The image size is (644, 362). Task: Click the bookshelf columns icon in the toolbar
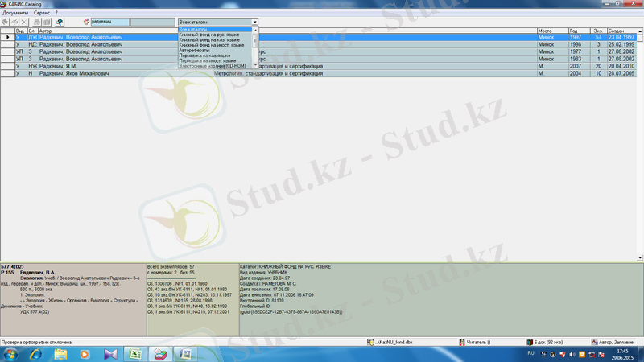click(x=47, y=22)
